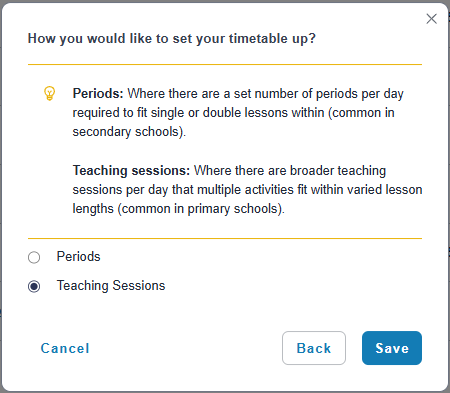This screenshot has width=450, height=393.
Task: Click the Periods option label
Action: pos(78,257)
